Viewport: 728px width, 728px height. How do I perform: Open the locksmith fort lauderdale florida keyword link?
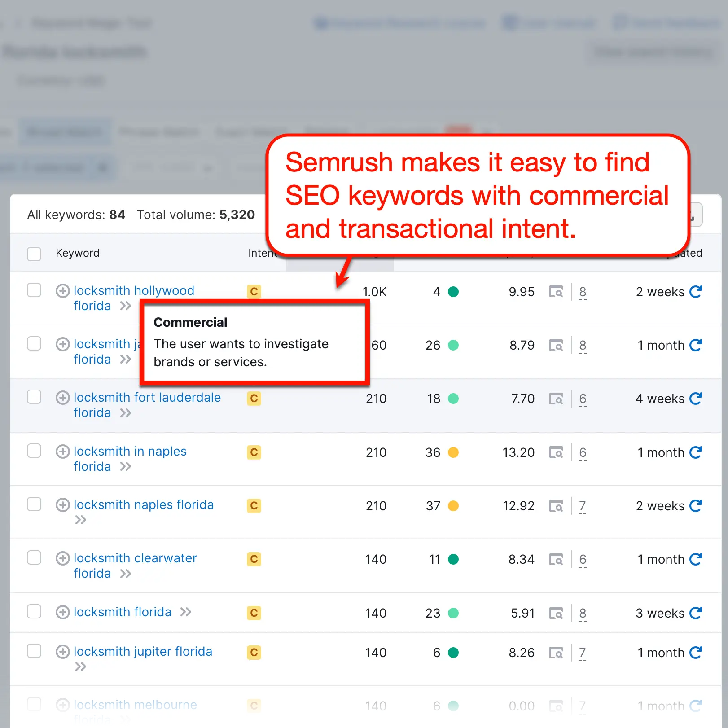coord(147,397)
